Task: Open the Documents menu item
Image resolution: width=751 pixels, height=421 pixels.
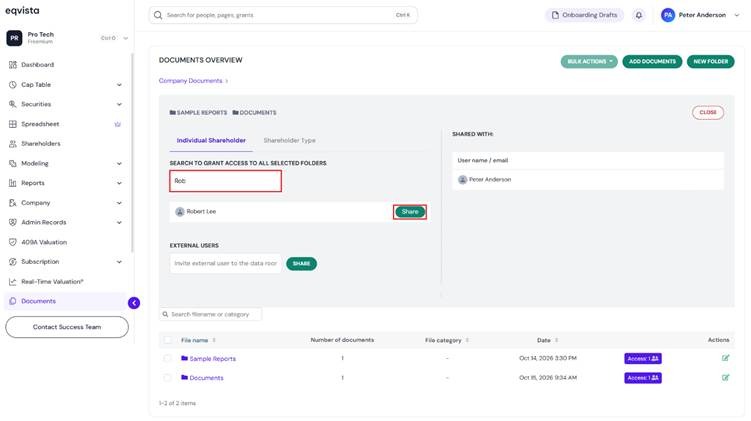Action: tap(38, 301)
